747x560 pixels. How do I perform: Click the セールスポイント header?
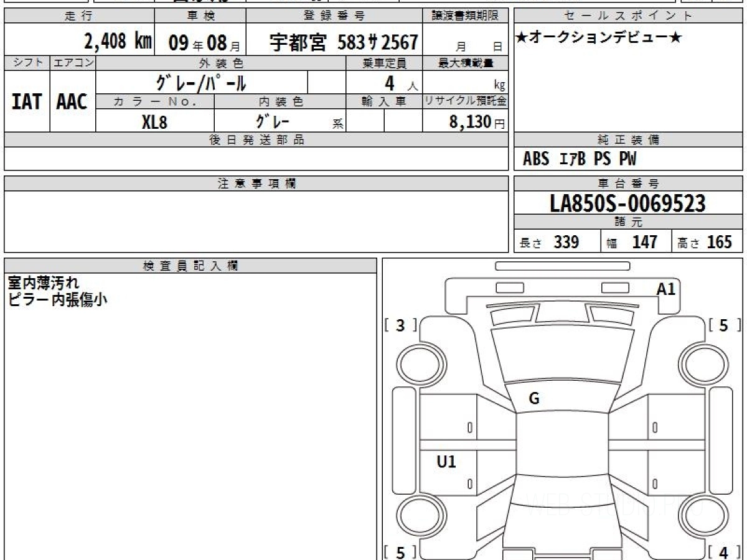tap(629, 16)
